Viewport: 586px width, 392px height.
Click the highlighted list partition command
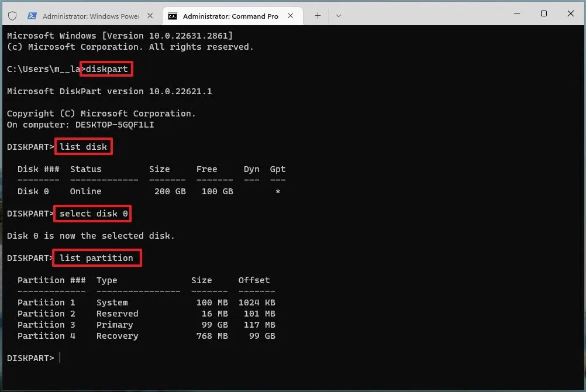point(97,257)
